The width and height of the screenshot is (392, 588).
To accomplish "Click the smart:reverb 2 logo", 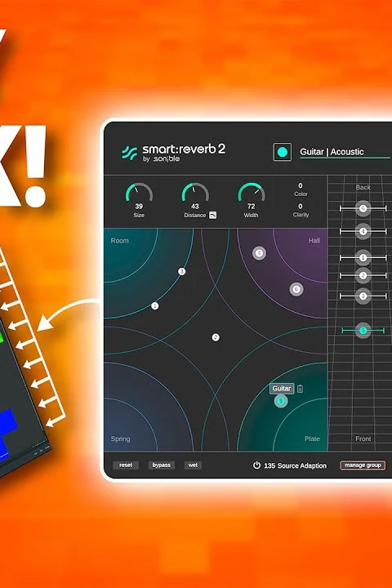I will pyautogui.click(x=174, y=153).
